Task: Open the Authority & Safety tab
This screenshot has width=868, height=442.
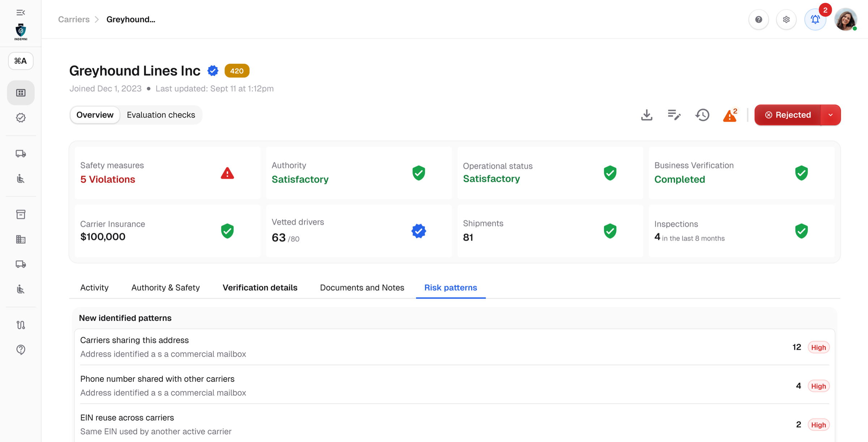Action: pos(166,287)
